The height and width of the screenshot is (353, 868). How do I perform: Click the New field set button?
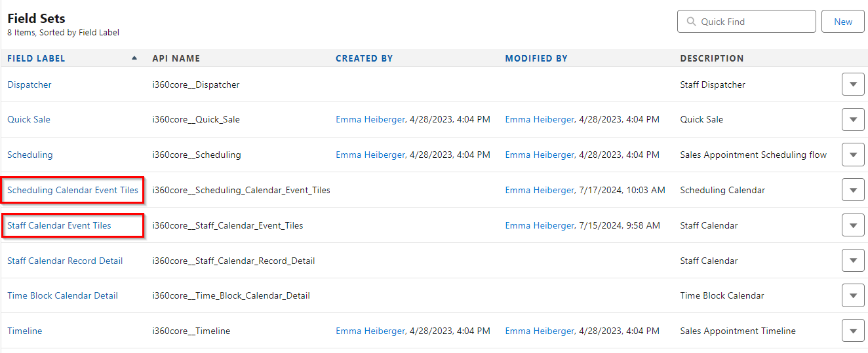pos(843,22)
